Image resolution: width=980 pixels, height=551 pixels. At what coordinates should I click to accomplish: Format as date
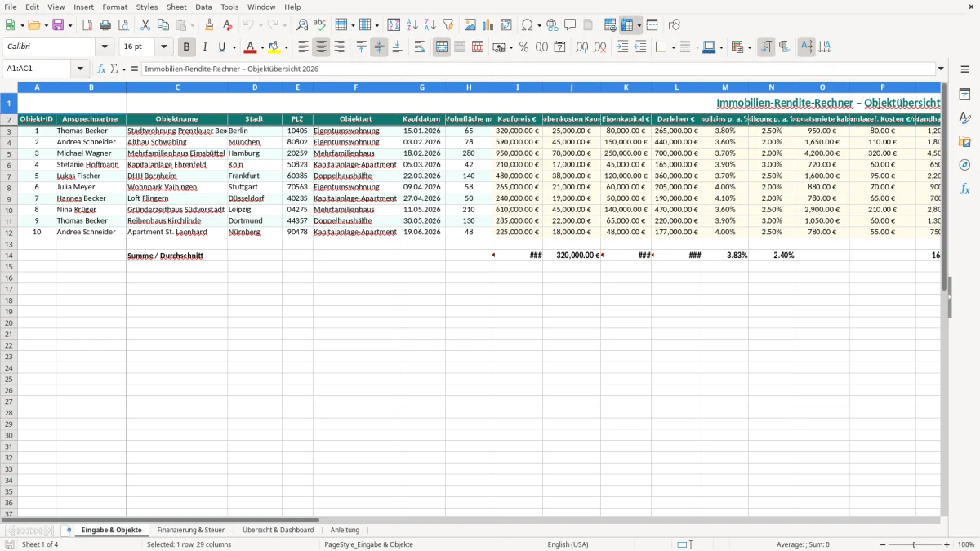[x=559, y=47]
